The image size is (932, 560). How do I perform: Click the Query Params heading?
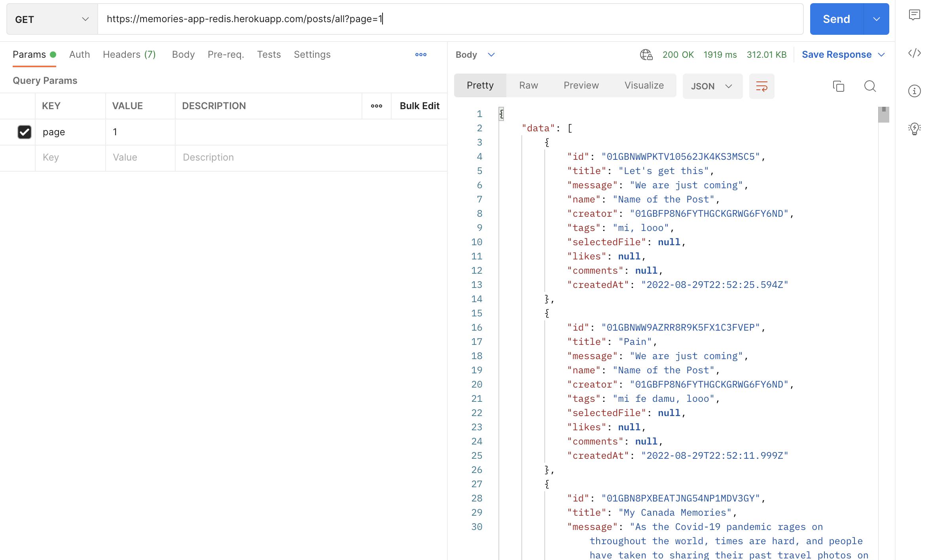coord(45,81)
